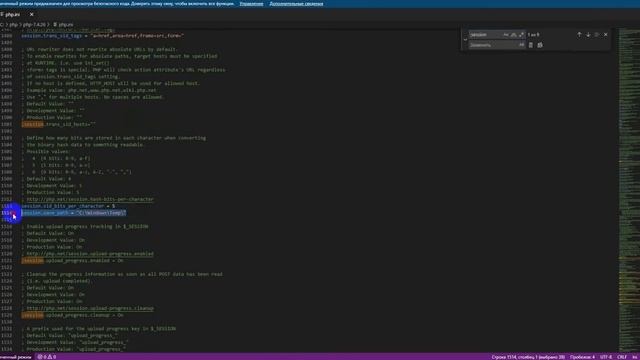640x360 pixels.
Task: Toggle match case in find widget
Action: click(x=506, y=35)
